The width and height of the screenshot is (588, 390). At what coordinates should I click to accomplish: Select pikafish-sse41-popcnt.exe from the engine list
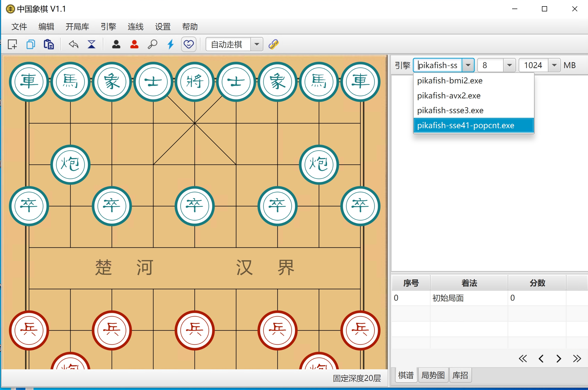[x=474, y=125]
